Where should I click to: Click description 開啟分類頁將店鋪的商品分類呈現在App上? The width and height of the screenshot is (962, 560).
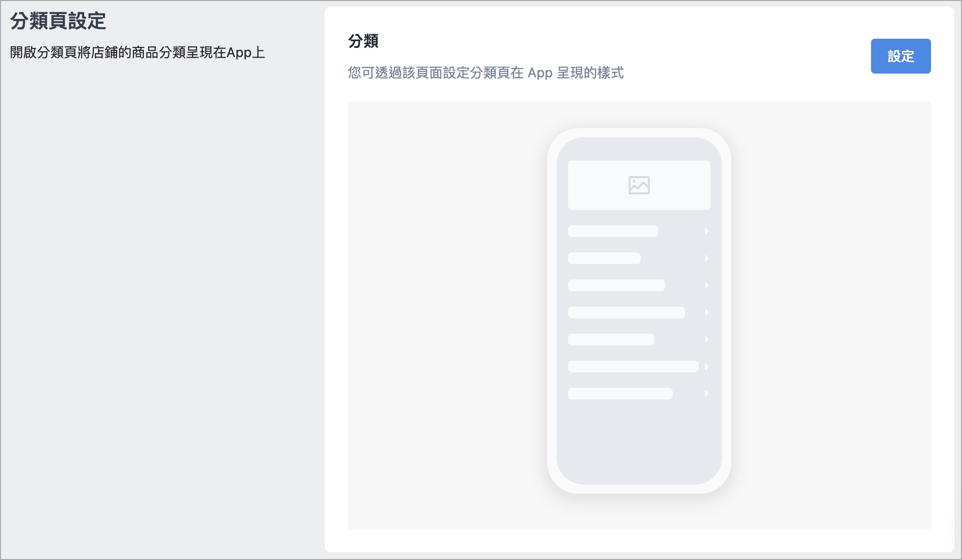point(137,52)
